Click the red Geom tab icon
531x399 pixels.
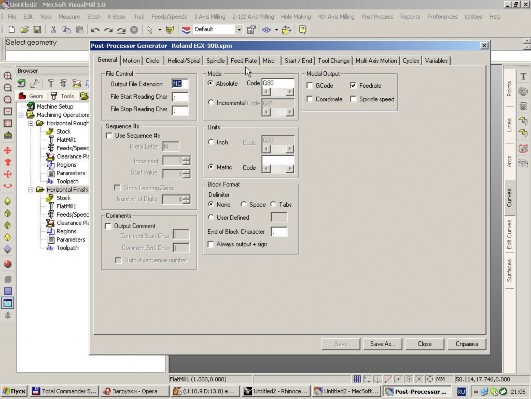click(x=22, y=96)
